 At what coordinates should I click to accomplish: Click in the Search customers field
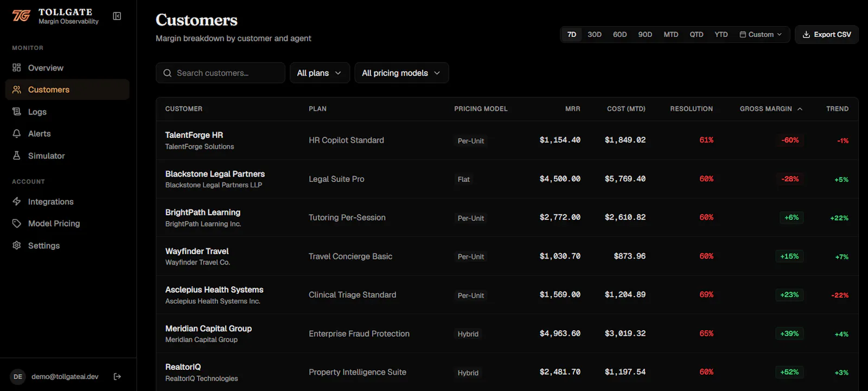(x=220, y=73)
